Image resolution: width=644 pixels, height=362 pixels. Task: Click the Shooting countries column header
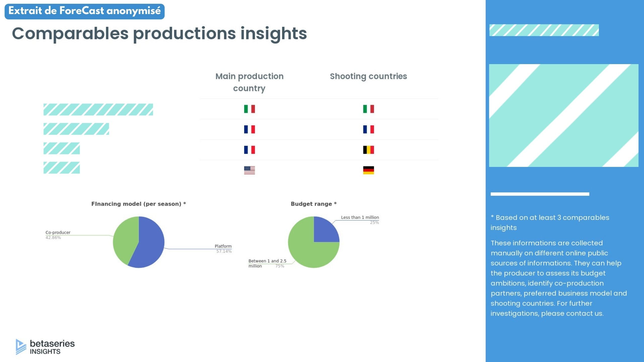368,76
